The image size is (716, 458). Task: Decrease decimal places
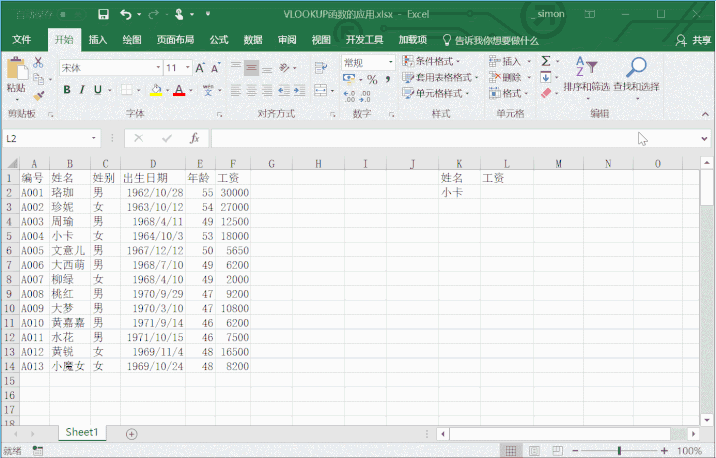pos(365,96)
